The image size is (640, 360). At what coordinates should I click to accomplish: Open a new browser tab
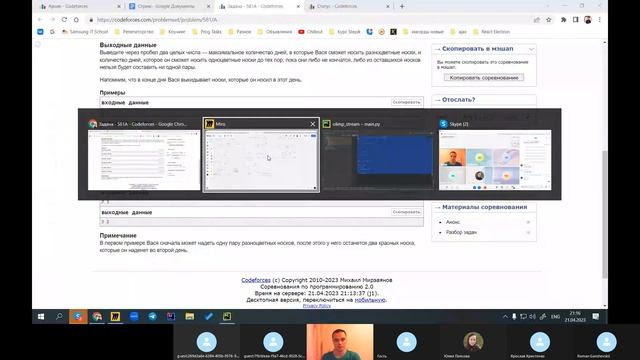tap(402, 7)
